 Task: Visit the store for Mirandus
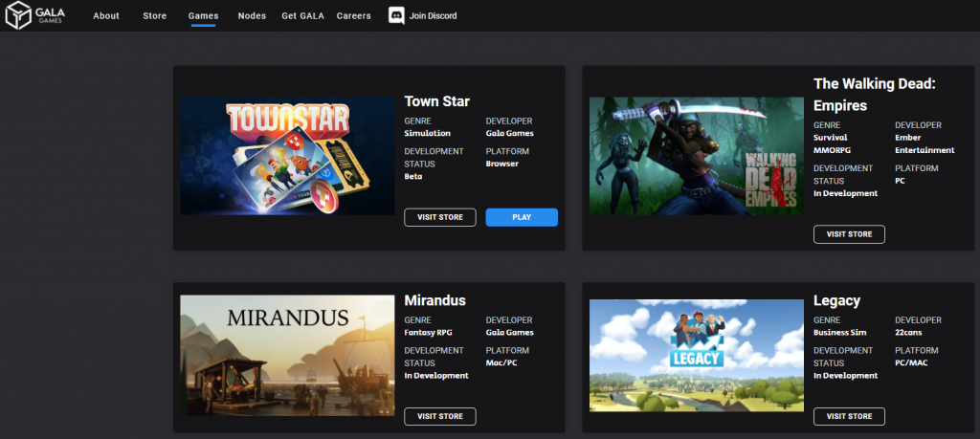pos(440,416)
